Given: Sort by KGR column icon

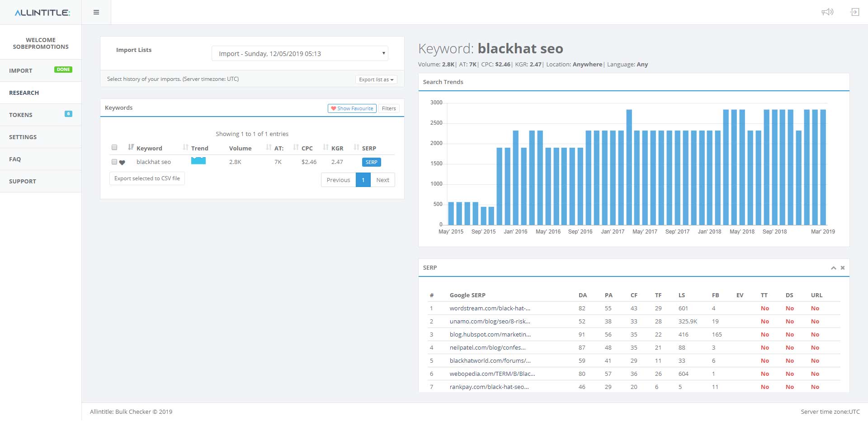Looking at the screenshot, I should pyautogui.click(x=326, y=147).
